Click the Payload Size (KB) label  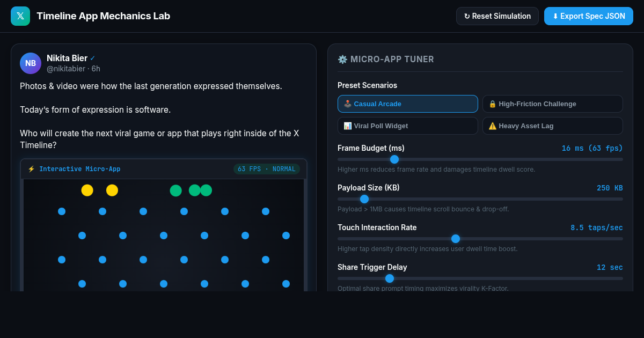tap(369, 188)
